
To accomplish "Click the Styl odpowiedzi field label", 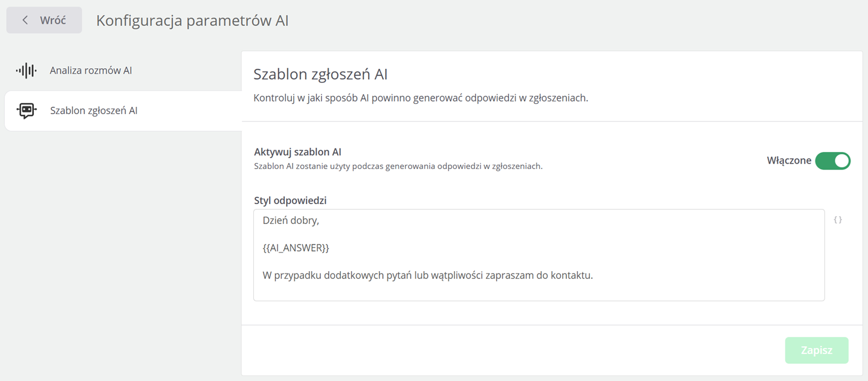I will (x=290, y=200).
